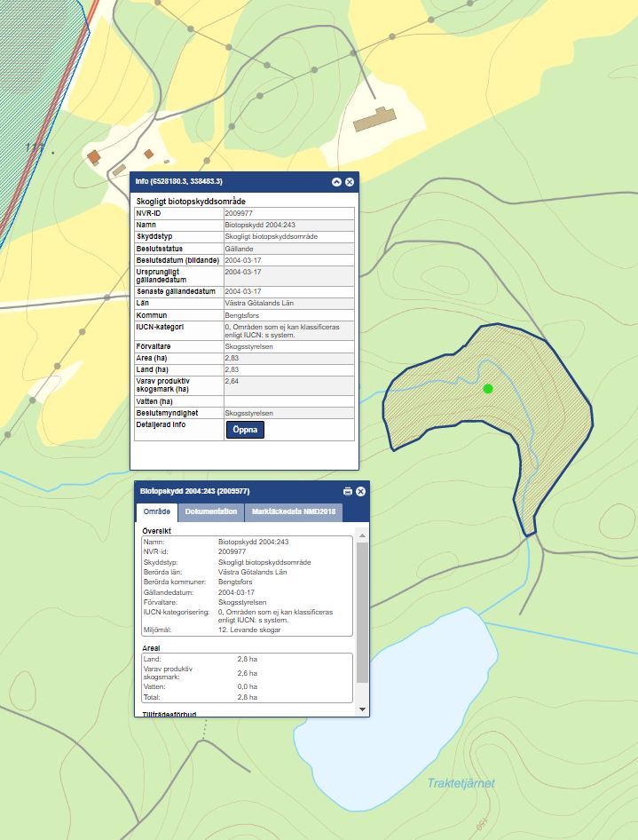Click the green marker dot on map
The image size is (638, 840).
[487, 389]
